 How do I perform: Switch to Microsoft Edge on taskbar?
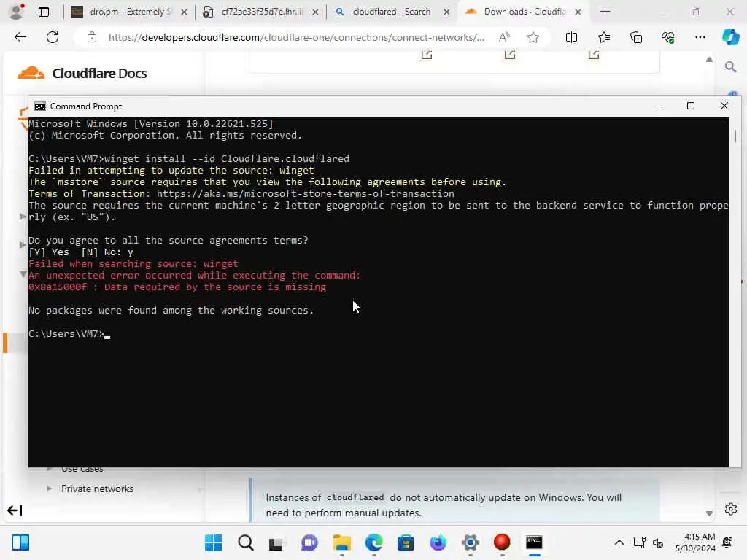(x=374, y=542)
